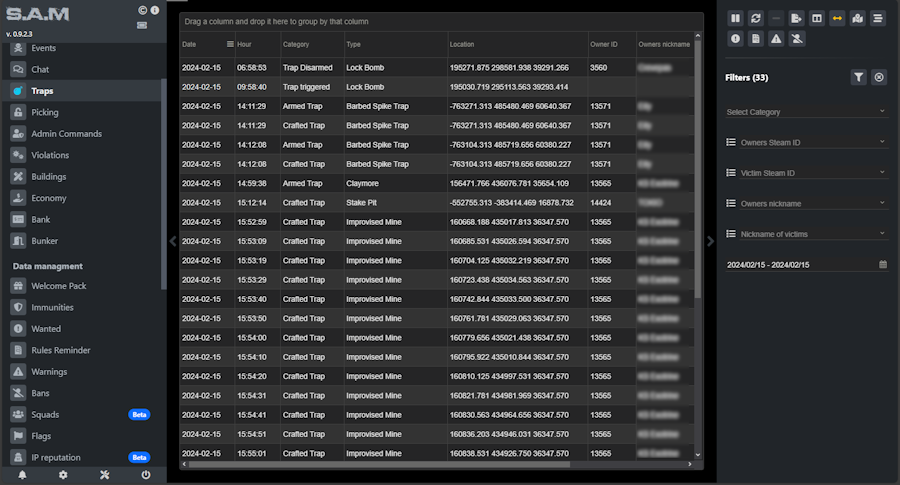Click the export file icon
The height and width of the screenshot is (485, 900).
click(796, 18)
